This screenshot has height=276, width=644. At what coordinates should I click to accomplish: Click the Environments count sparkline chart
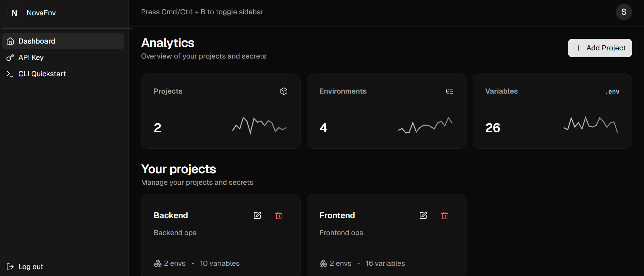[425, 125]
